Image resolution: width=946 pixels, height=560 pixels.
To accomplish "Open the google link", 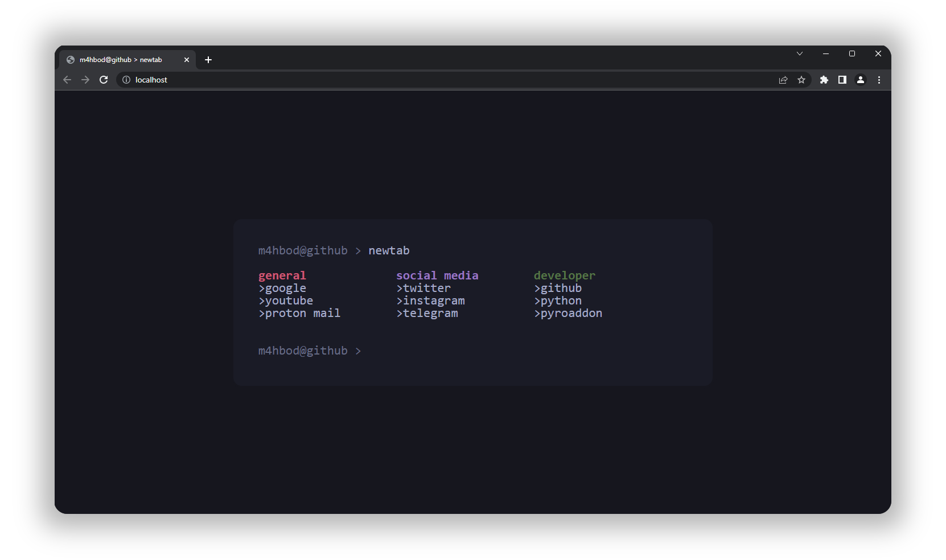I will (282, 289).
